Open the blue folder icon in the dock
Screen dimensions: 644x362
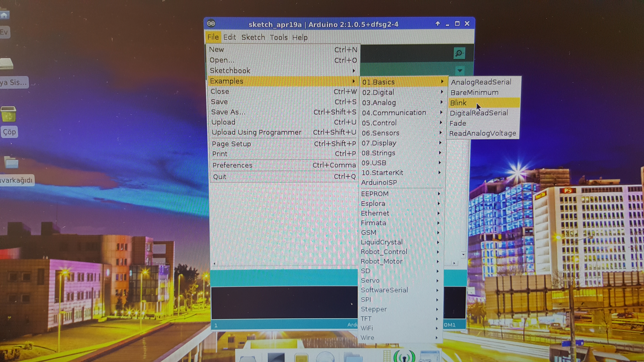coord(353,357)
